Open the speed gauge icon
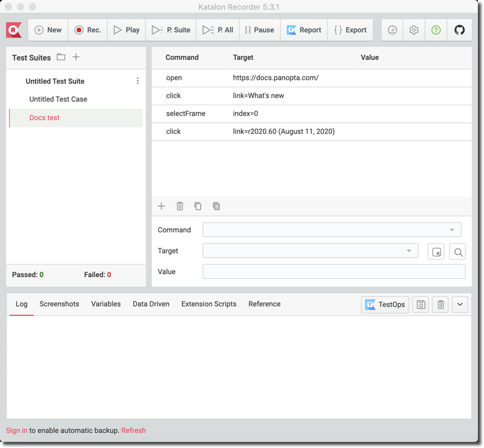This screenshot has width=484, height=448. (393, 30)
